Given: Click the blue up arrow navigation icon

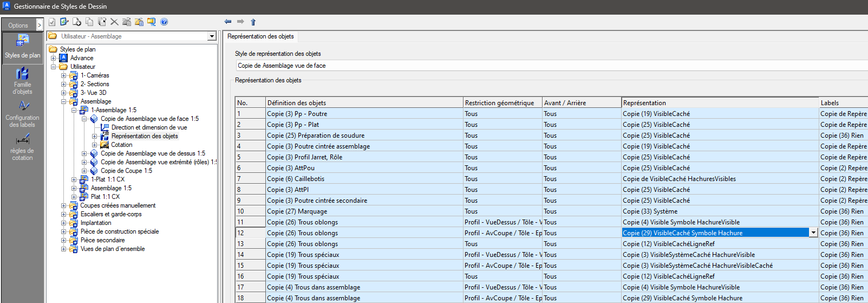Looking at the screenshot, I should [x=253, y=22].
